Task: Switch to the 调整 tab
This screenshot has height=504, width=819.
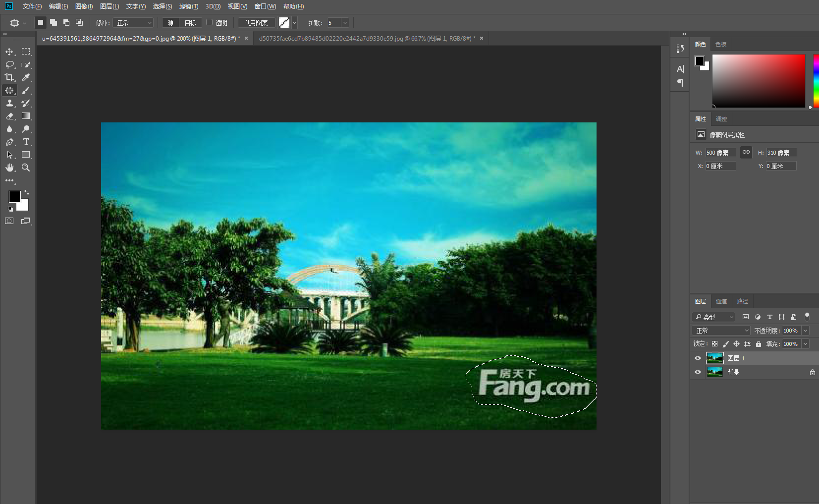Action: pyautogui.click(x=721, y=119)
